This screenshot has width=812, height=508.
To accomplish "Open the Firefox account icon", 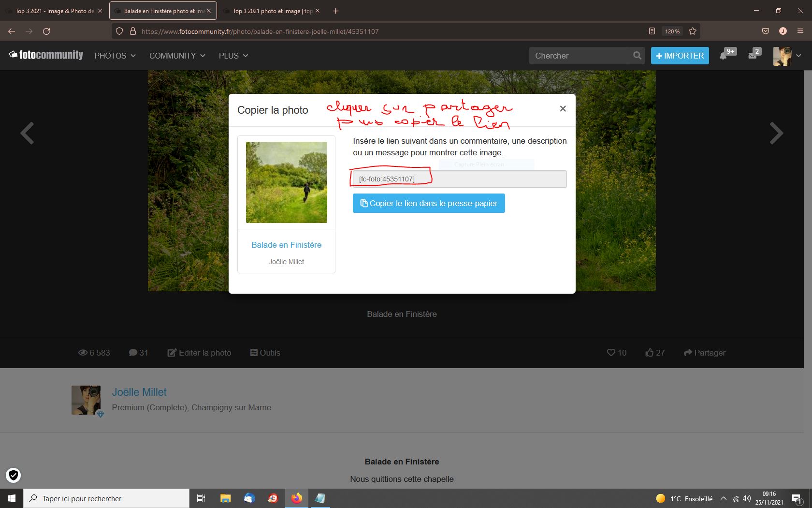I will [783, 31].
